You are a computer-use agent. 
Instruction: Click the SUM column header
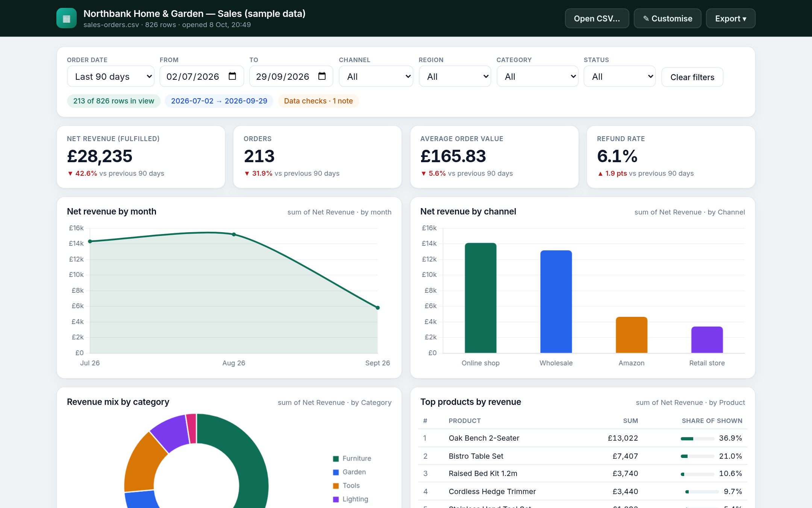coord(630,421)
